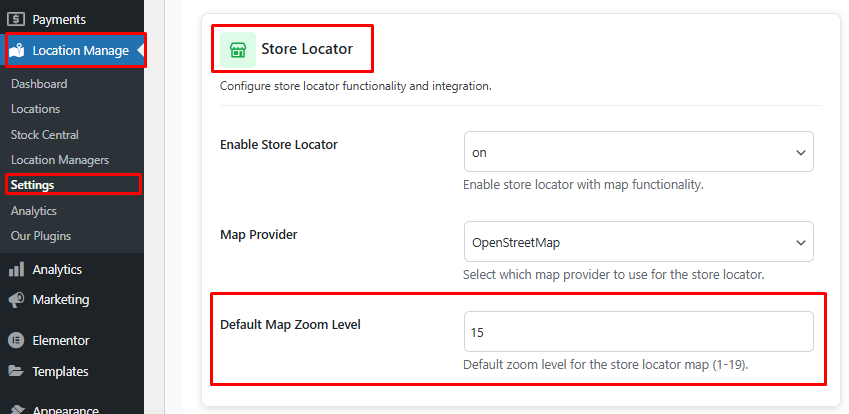Open the Enable Store Locator dropdown

(638, 152)
